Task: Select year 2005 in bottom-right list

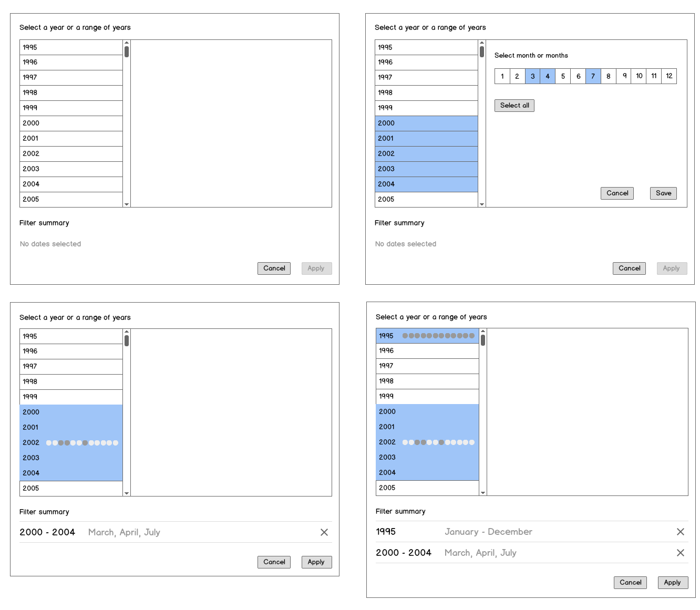Action: (427, 488)
